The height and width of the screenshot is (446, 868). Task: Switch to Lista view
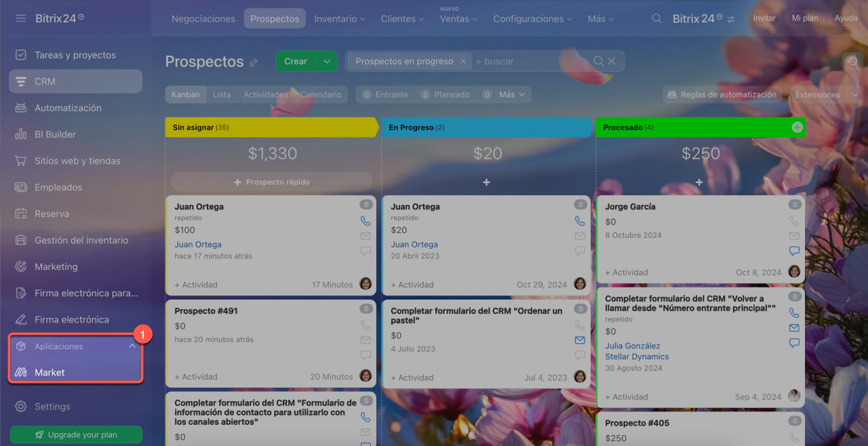[x=222, y=94]
